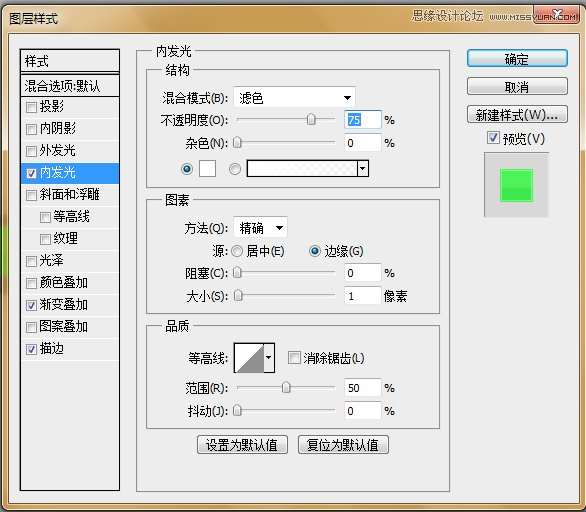Select 混合选项:默认 in the list
The width and height of the screenshot is (586, 512).
point(70,86)
